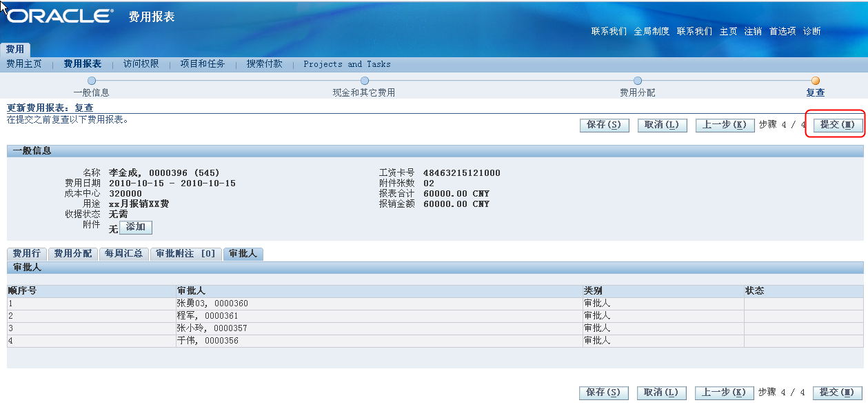The image size is (868, 407).
Task: Click the 现金和其它费用 step circle
Action: [x=363, y=80]
